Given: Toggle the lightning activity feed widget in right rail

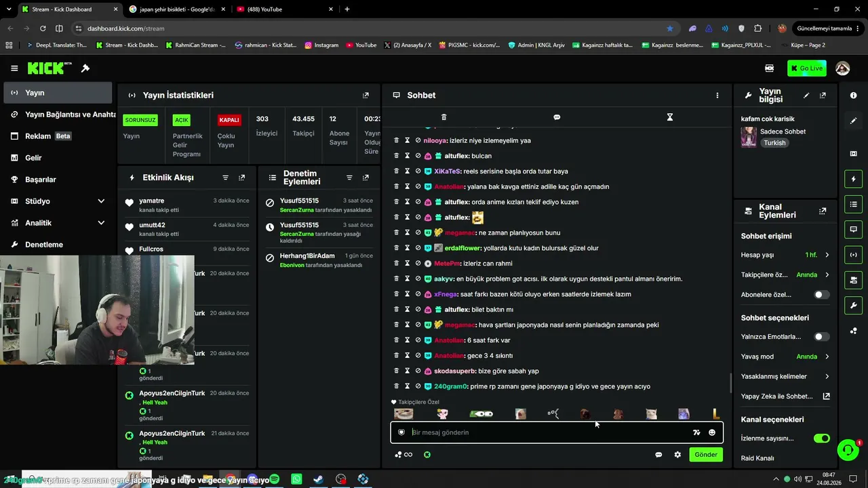Looking at the screenshot, I should [854, 179].
